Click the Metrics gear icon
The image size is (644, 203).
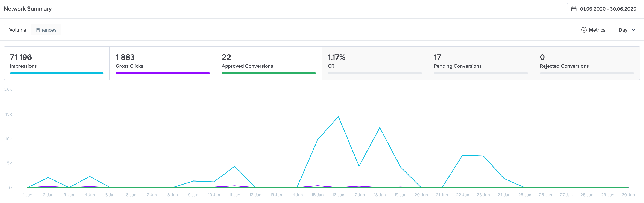(x=585, y=29)
